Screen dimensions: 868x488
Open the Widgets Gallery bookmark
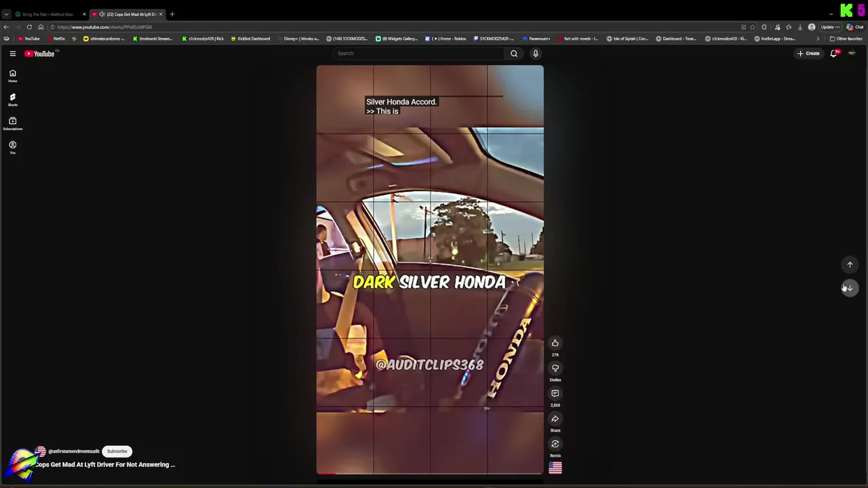(397, 39)
